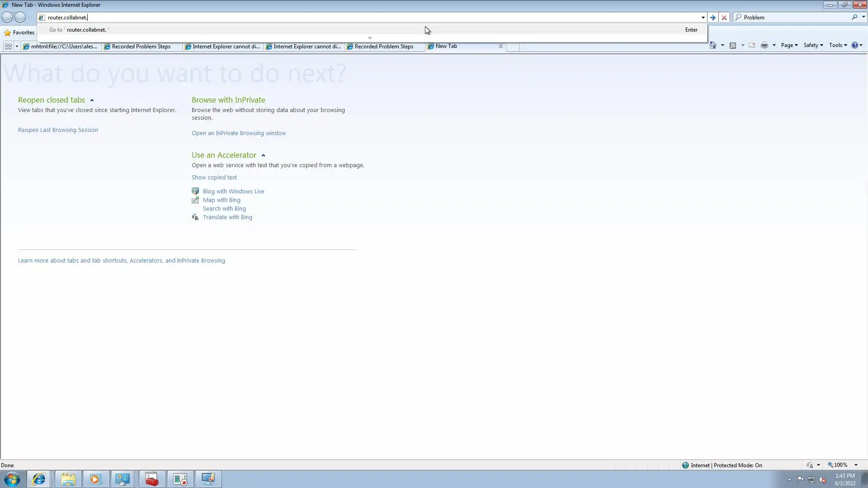The image size is (868, 488).
Task: Click the Go arrow next to address bar
Action: 713,18
